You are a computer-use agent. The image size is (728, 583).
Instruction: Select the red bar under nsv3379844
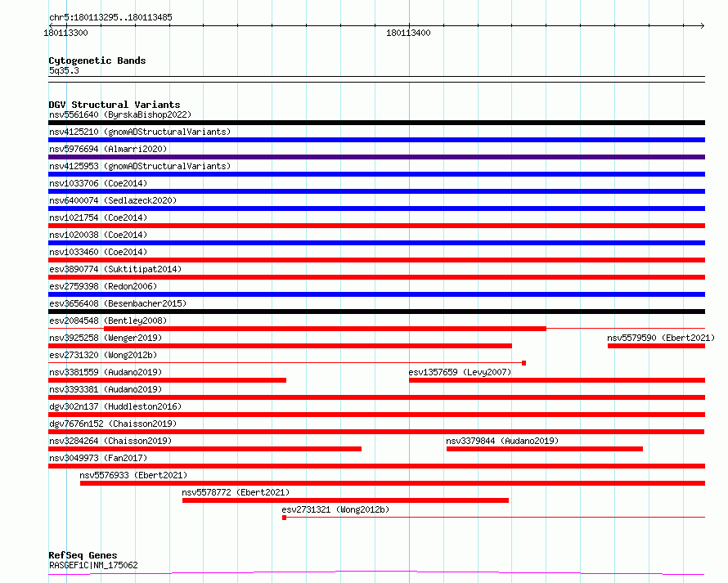point(545,449)
